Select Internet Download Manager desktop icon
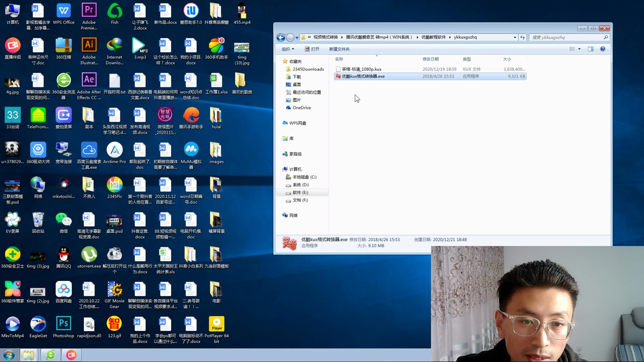644x362 pixels. pyautogui.click(x=115, y=51)
